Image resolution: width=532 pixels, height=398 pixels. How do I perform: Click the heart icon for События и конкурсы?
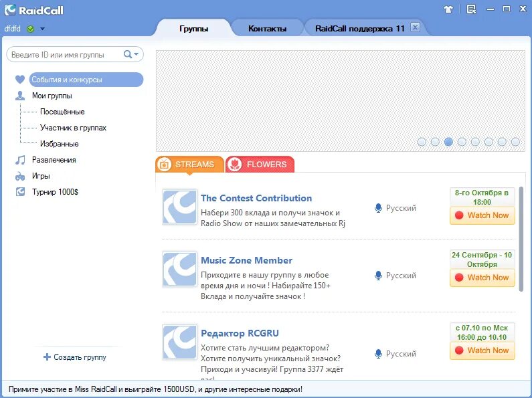(20, 80)
